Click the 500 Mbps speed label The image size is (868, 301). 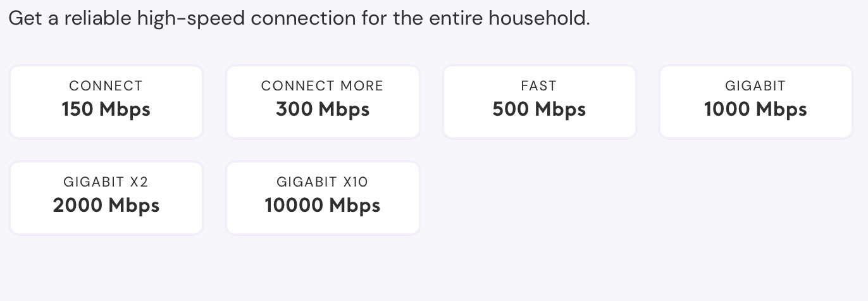pos(539,110)
